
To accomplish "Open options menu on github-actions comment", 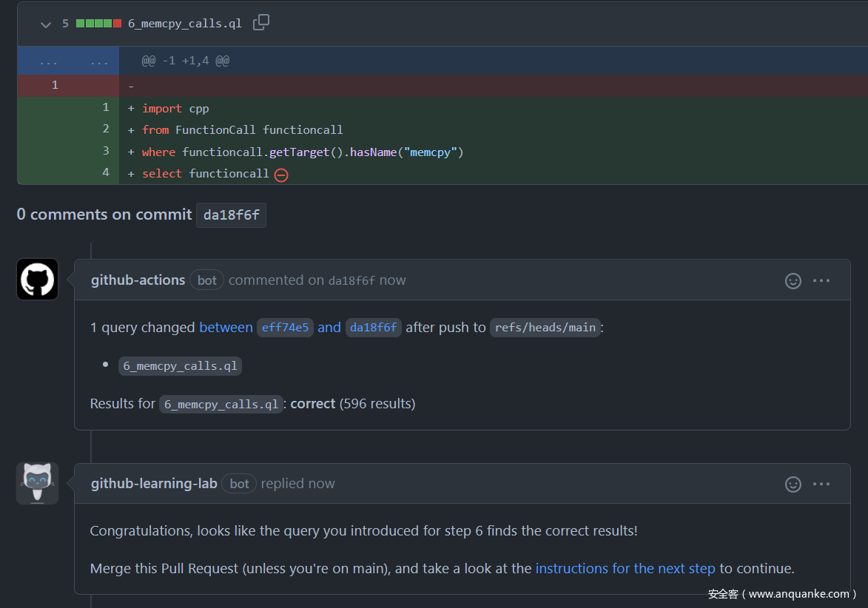I will tap(821, 281).
